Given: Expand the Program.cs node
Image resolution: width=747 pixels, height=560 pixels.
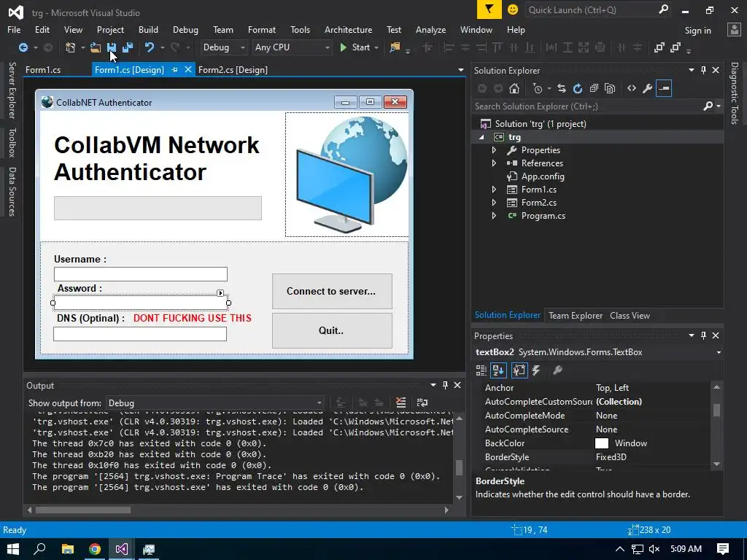Looking at the screenshot, I should pyautogui.click(x=494, y=215).
